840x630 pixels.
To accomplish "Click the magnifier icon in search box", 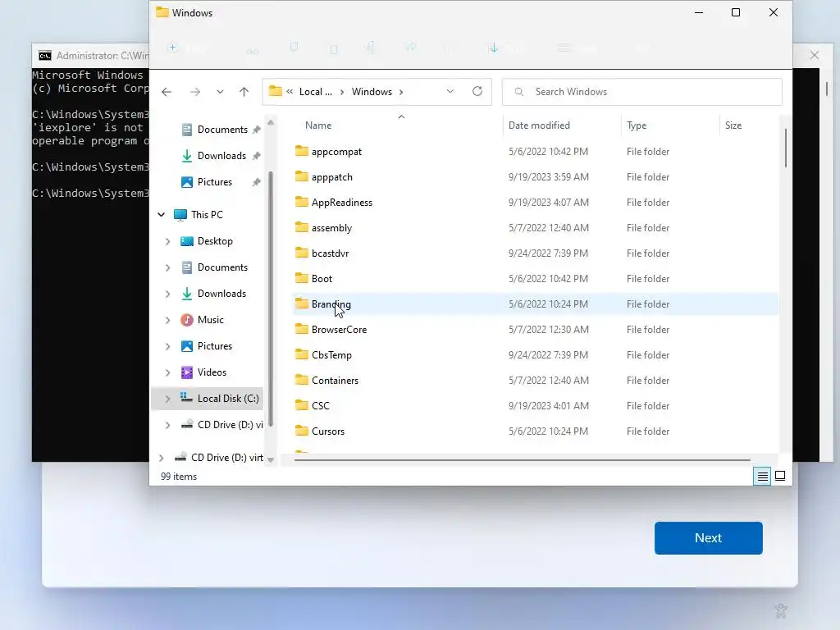I will (x=518, y=92).
